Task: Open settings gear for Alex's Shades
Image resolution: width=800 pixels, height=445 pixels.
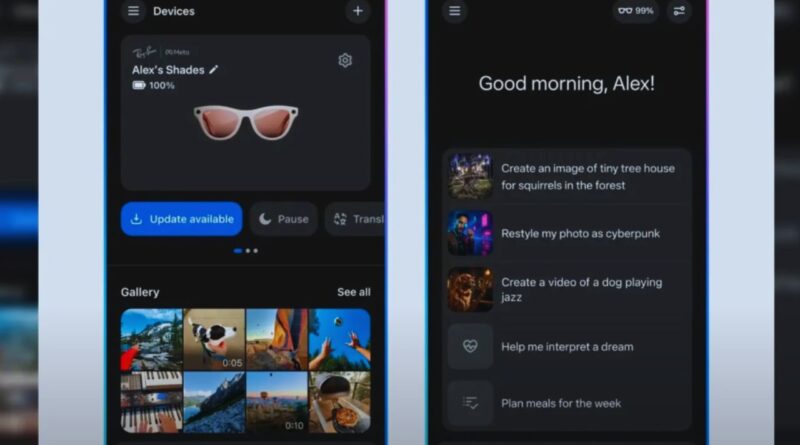Action: tap(345, 60)
